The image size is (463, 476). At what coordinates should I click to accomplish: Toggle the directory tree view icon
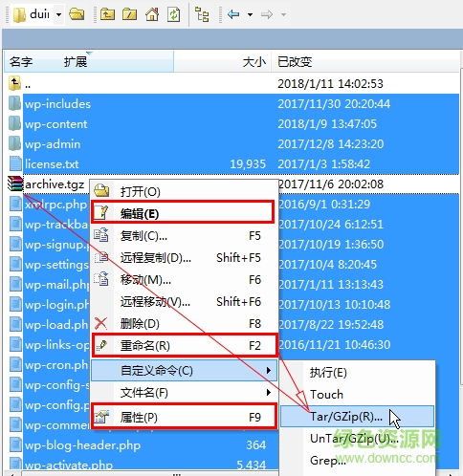coord(202,14)
